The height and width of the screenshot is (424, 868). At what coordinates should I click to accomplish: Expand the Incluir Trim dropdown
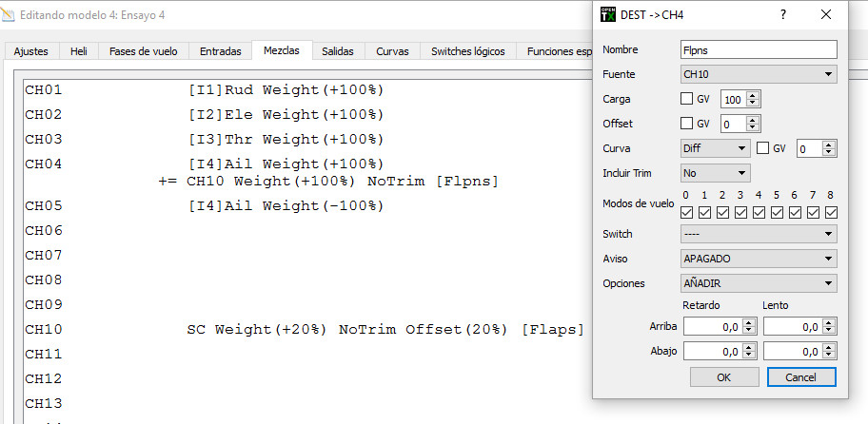tap(716, 173)
